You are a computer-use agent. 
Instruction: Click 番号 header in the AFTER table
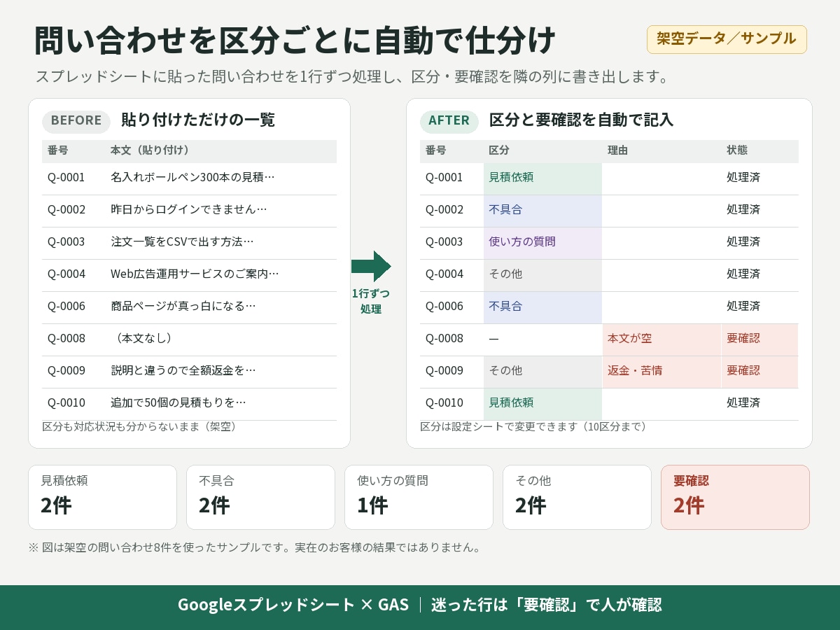point(435,150)
